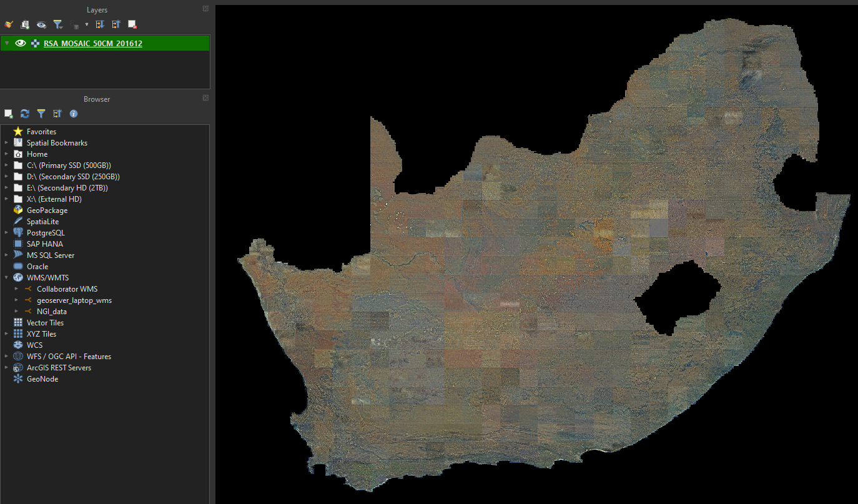Select WCS in the Browser tree
Image resolution: width=858 pixels, height=504 pixels.
(x=34, y=345)
